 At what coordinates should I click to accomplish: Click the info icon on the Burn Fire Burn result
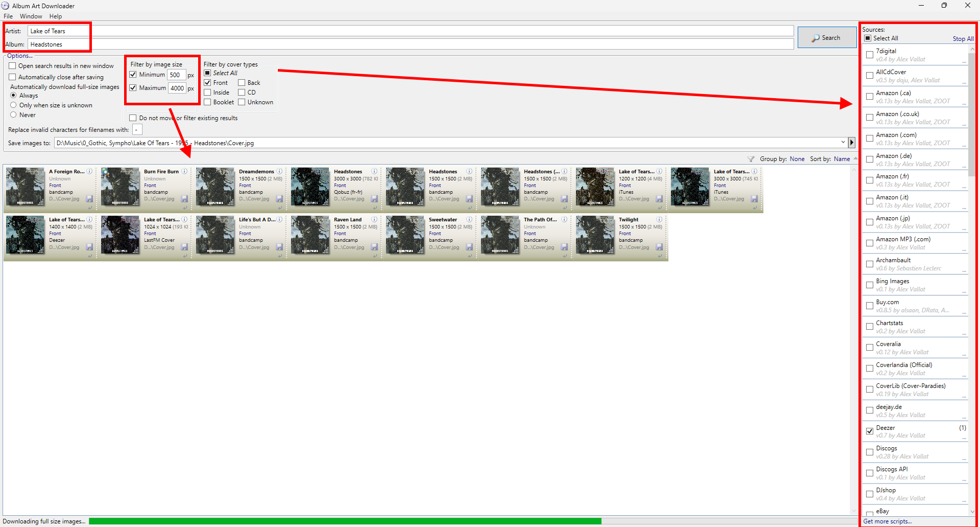(x=184, y=171)
